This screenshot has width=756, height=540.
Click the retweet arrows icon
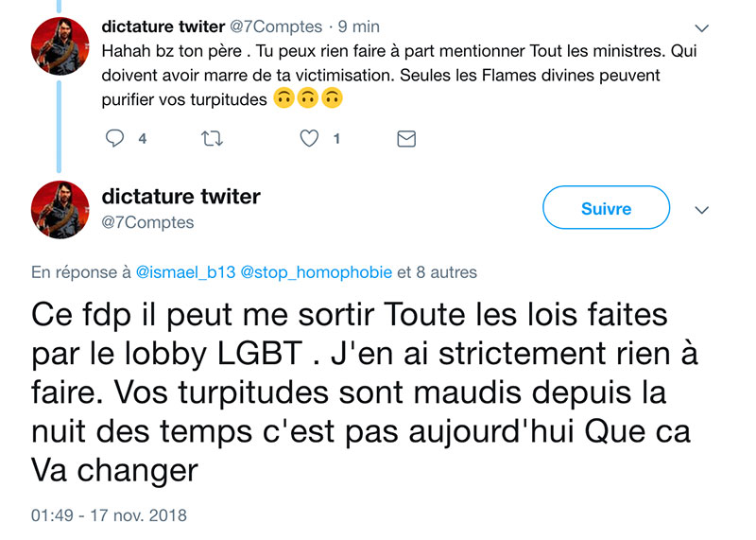(212, 139)
